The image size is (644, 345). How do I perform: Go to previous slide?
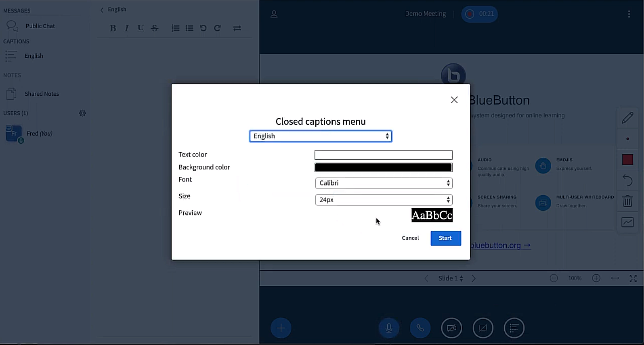[x=426, y=278]
